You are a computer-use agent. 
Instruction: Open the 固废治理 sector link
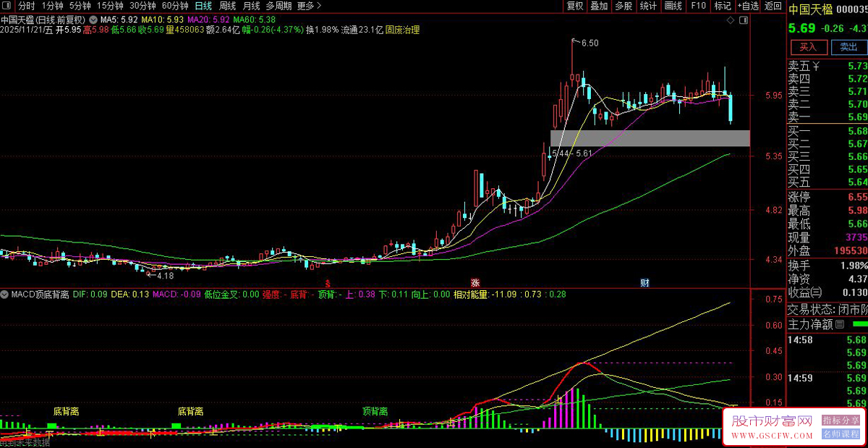pyautogui.click(x=402, y=30)
